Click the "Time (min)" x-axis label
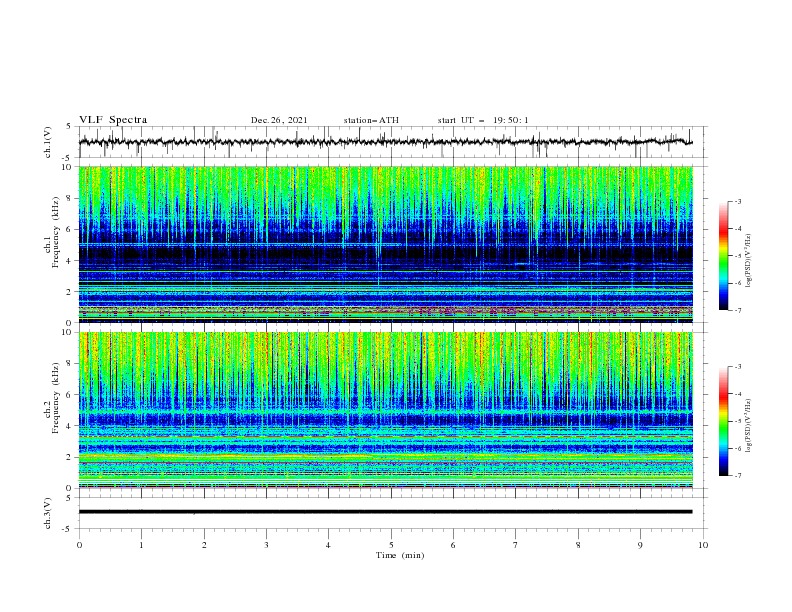792x612 pixels. point(400,555)
